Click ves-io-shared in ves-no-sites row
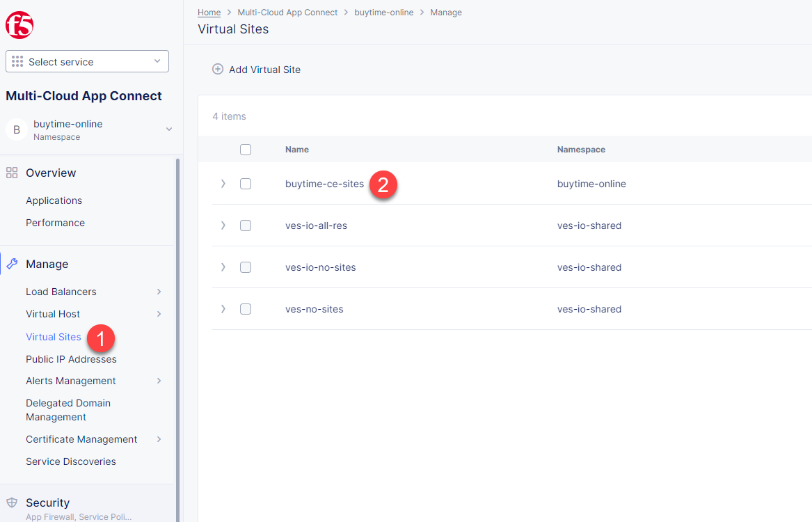The image size is (812, 522). point(589,308)
